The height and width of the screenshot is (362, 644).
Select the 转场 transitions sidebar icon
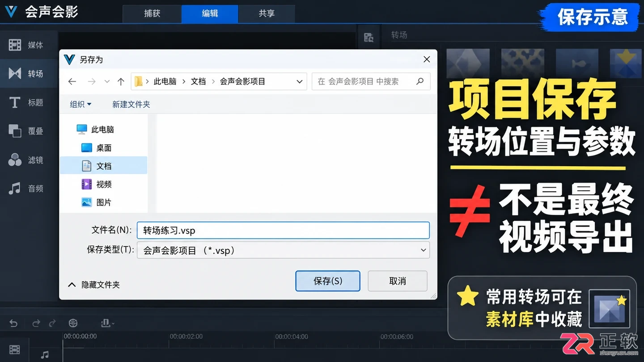(x=15, y=73)
